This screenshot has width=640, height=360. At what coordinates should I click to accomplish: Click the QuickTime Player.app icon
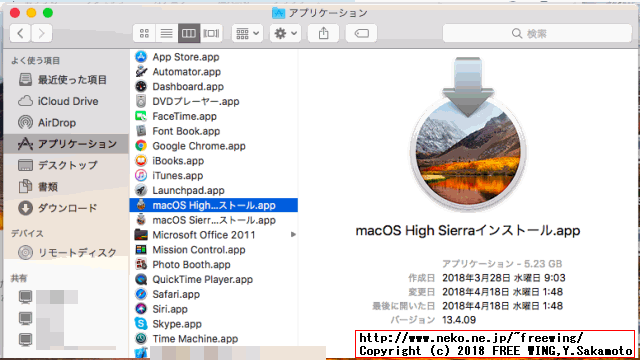[x=141, y=279]
